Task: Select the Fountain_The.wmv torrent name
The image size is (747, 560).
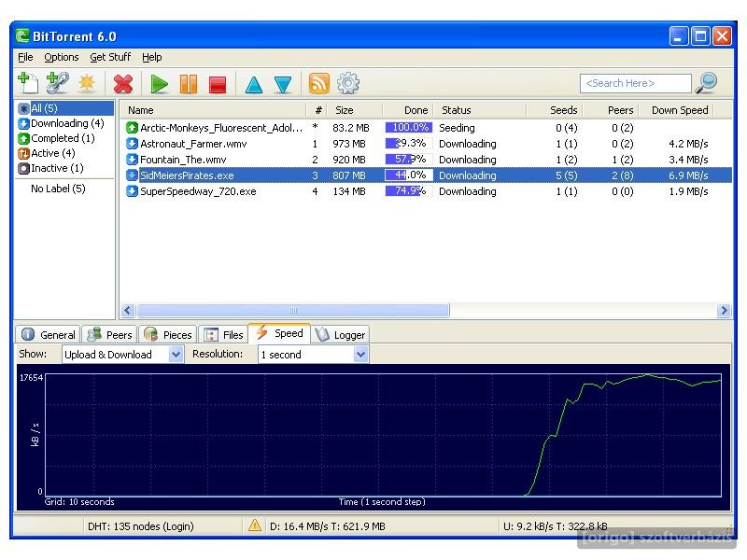Action: 183,159
